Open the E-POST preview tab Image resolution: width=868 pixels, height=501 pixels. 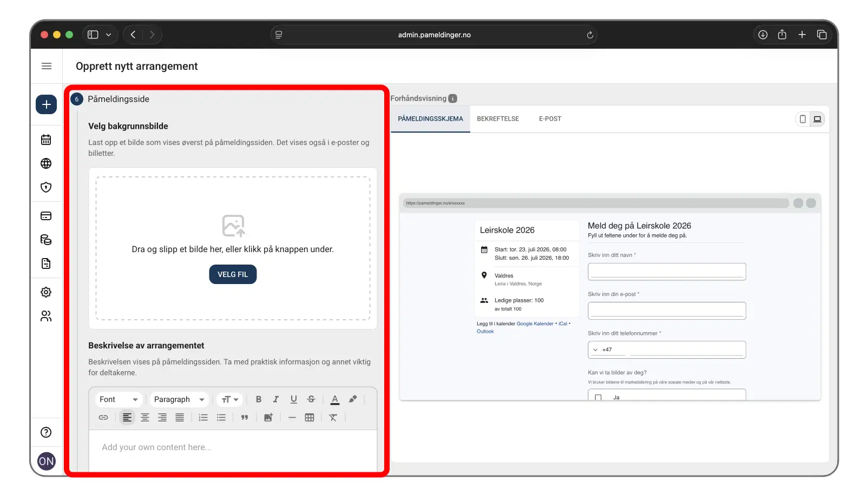click(x=550, y=119)
